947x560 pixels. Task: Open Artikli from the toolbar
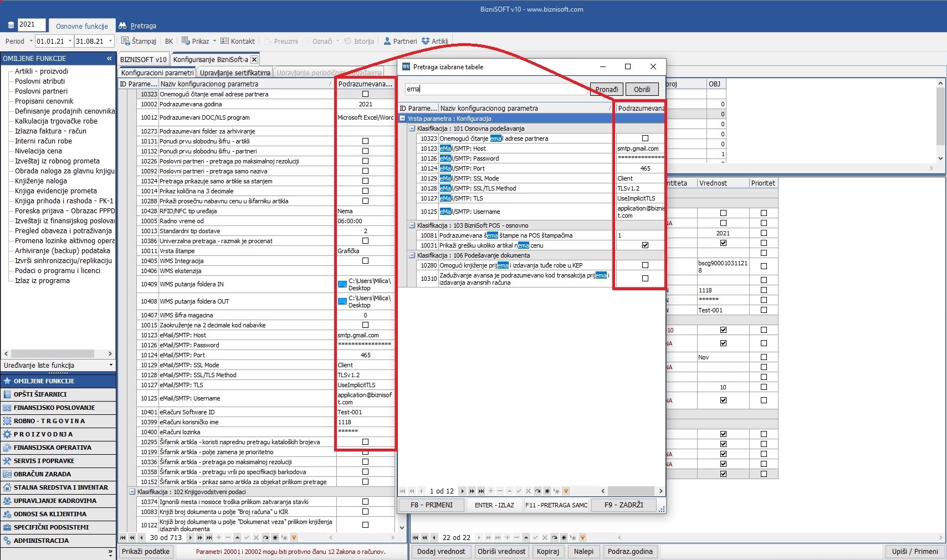click(426, 42)
